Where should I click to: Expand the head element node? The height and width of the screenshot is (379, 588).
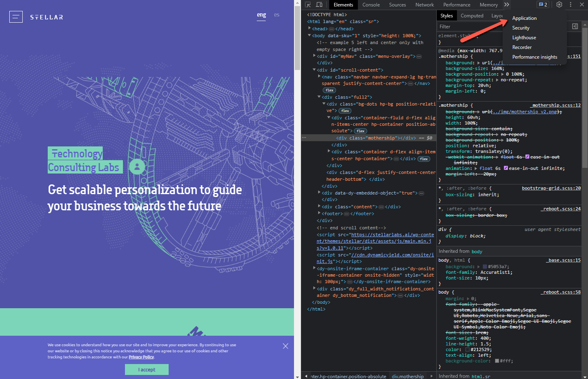(310, 29)
